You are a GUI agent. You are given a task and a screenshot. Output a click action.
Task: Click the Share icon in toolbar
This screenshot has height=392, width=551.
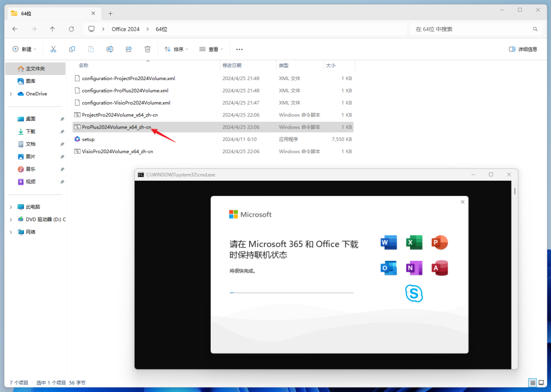tap(129, 49)
